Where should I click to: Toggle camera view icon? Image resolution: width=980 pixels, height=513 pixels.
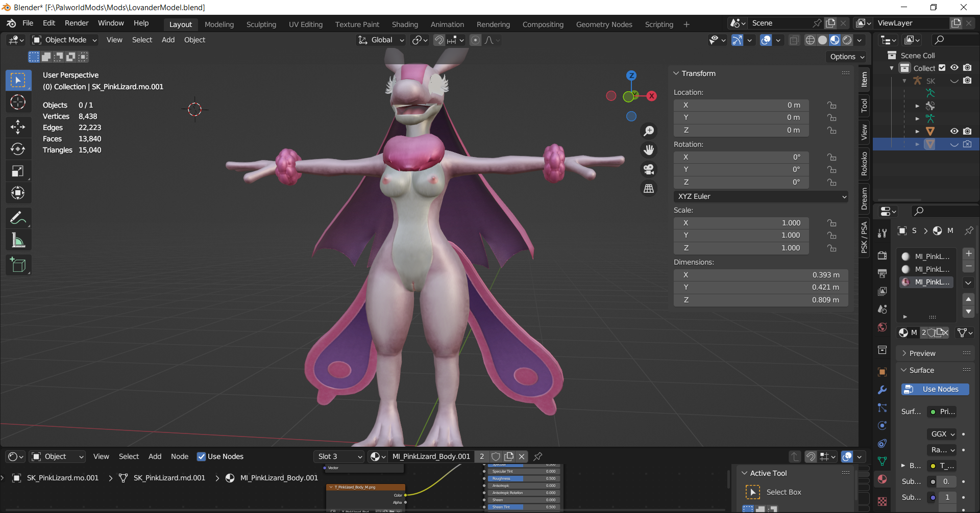(649, 169)
